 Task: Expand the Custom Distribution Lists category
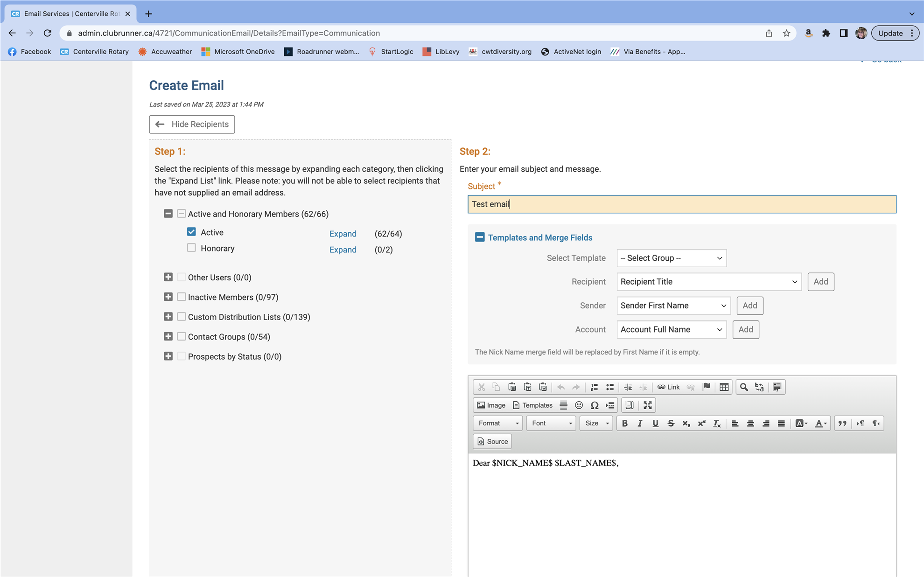(168, 317)
